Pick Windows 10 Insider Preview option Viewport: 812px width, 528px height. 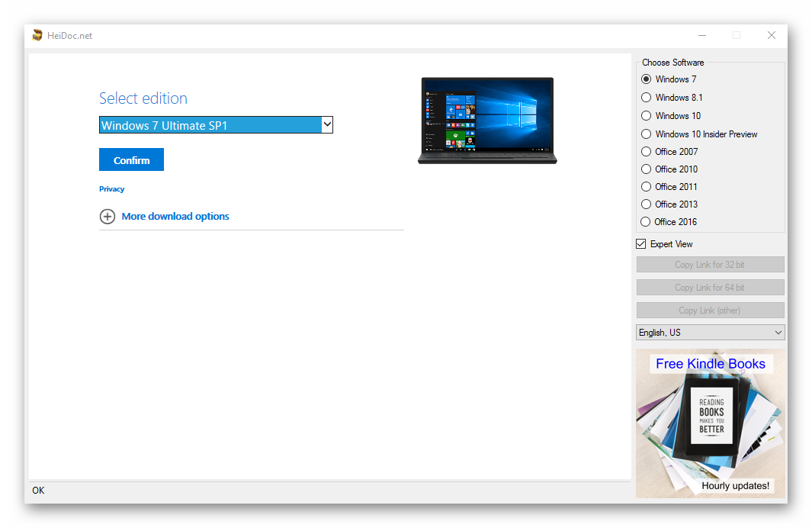click(647, 134)
